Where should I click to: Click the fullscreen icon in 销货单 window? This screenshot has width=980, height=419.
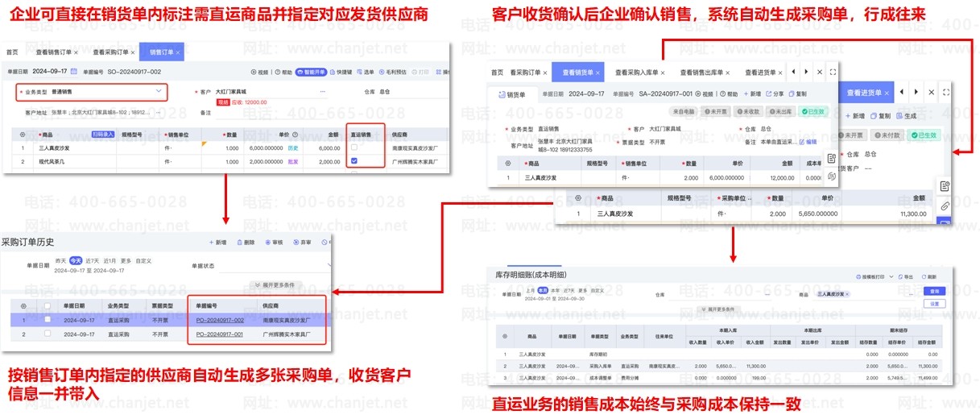pyautogui.click(x=833, y=72)
